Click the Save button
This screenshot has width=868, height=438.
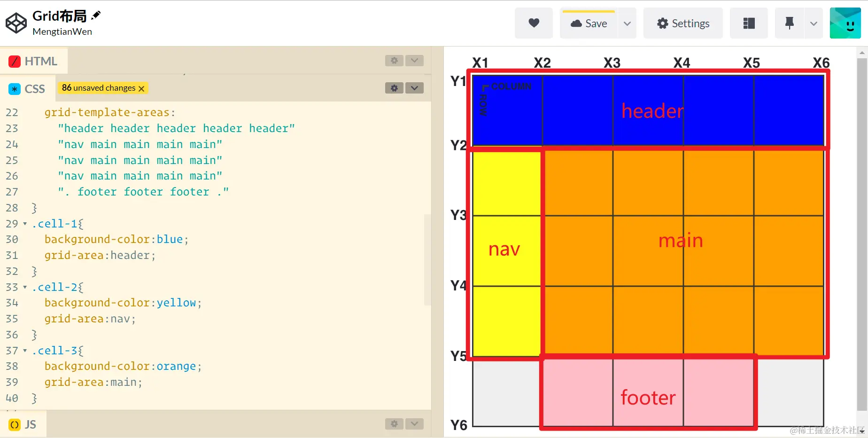coord(589,23)
